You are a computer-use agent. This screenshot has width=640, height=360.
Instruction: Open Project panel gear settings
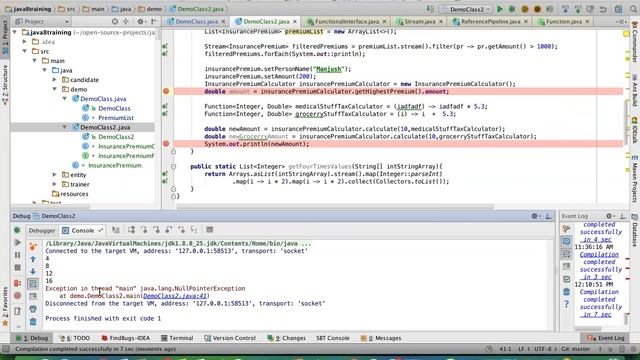141,22
